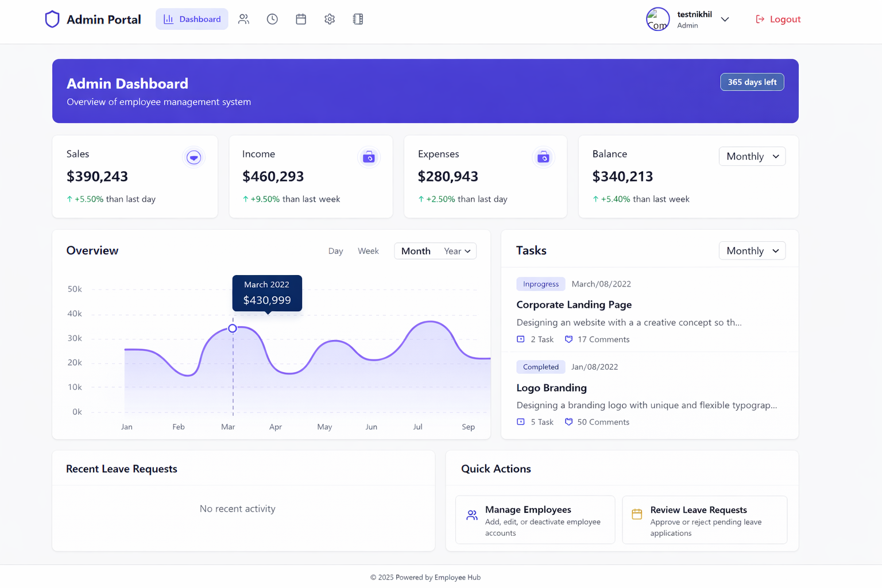Image resolution: width=882 pixels, height=588 pixels.
Task: Open the Monthly dropdown on the Balance card
Action: click(x=752, y=156)
